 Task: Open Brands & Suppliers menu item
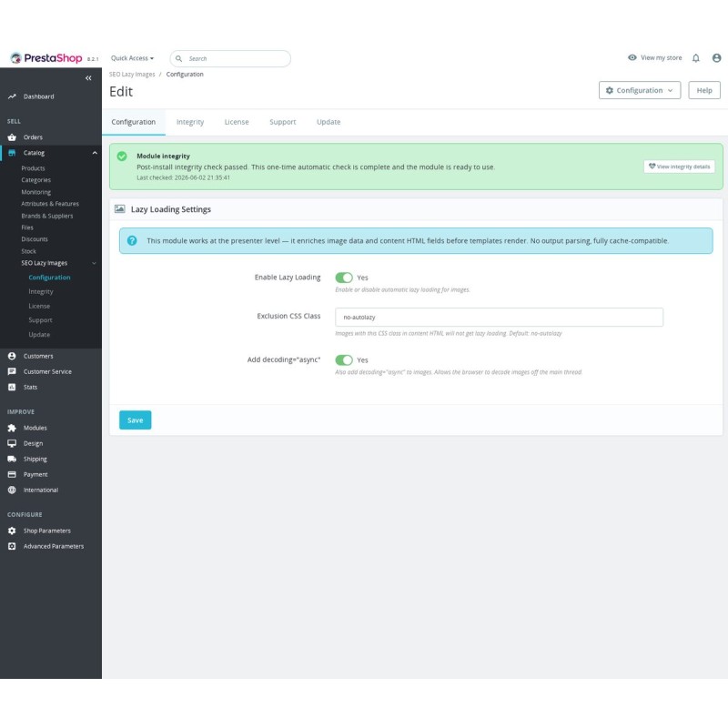coord(47,216)
